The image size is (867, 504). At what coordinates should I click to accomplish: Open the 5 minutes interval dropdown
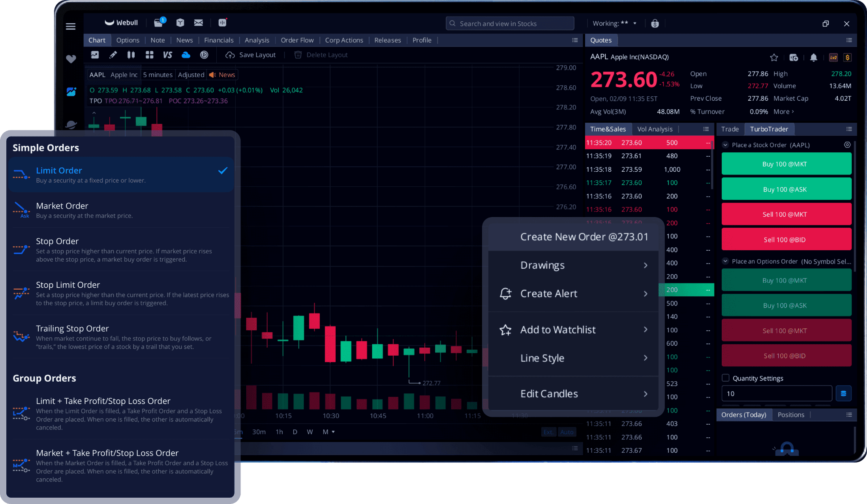[x=158, y=75]
